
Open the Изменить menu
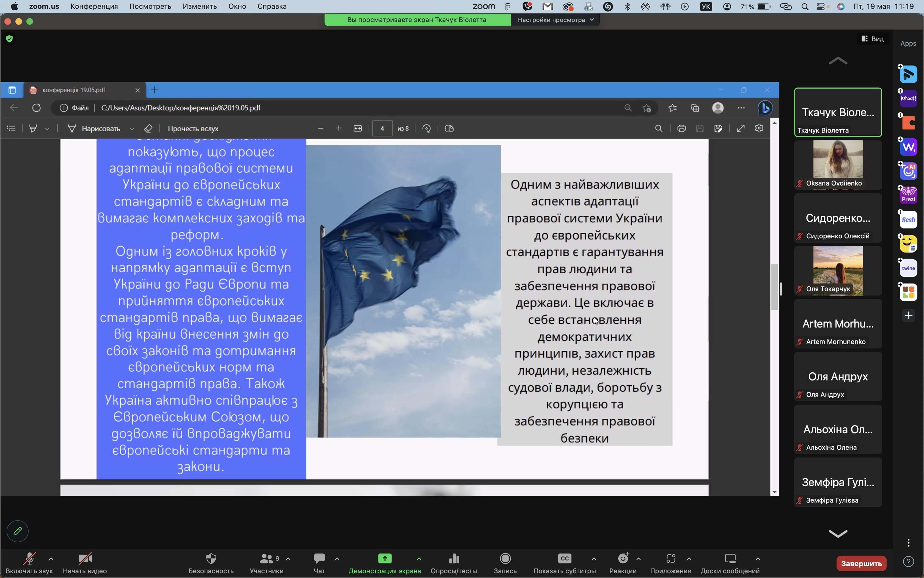199,7
